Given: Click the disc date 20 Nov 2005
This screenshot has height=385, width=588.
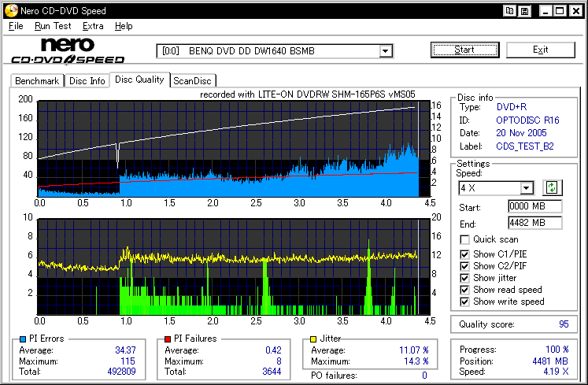Looking at the screenshot, I should click(x=521, y=133).
